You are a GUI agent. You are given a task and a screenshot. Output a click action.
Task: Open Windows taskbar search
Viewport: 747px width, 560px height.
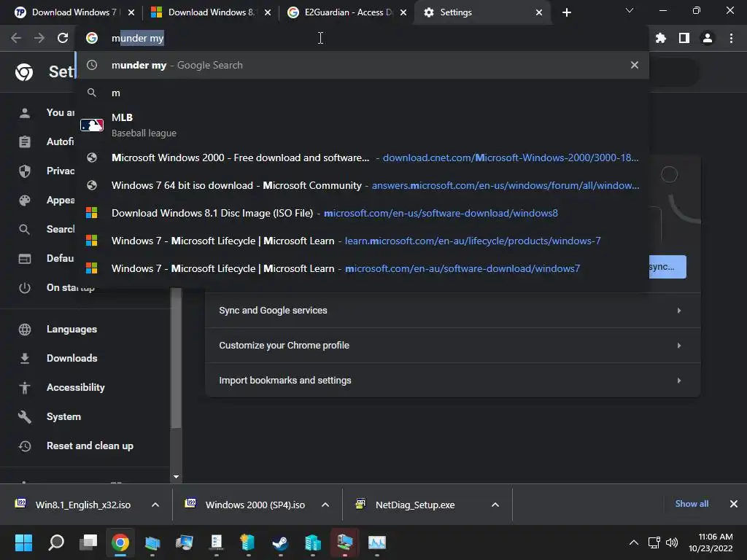[56, 542]
